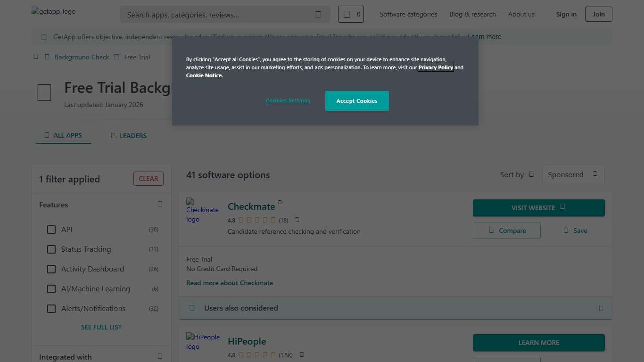644x362 pixels.
Task: Click the GetApp logo
Action: pyautogui.click(x=53, y=11)
